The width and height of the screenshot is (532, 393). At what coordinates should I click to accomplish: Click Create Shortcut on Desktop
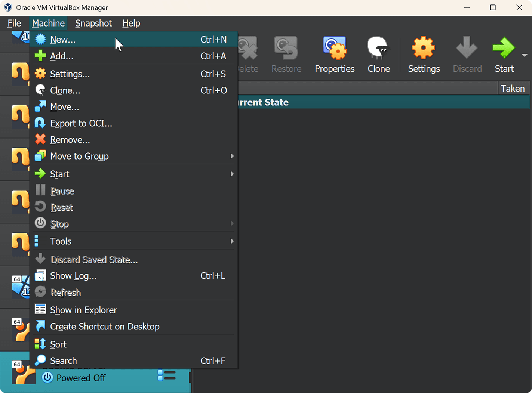(105, 327)
